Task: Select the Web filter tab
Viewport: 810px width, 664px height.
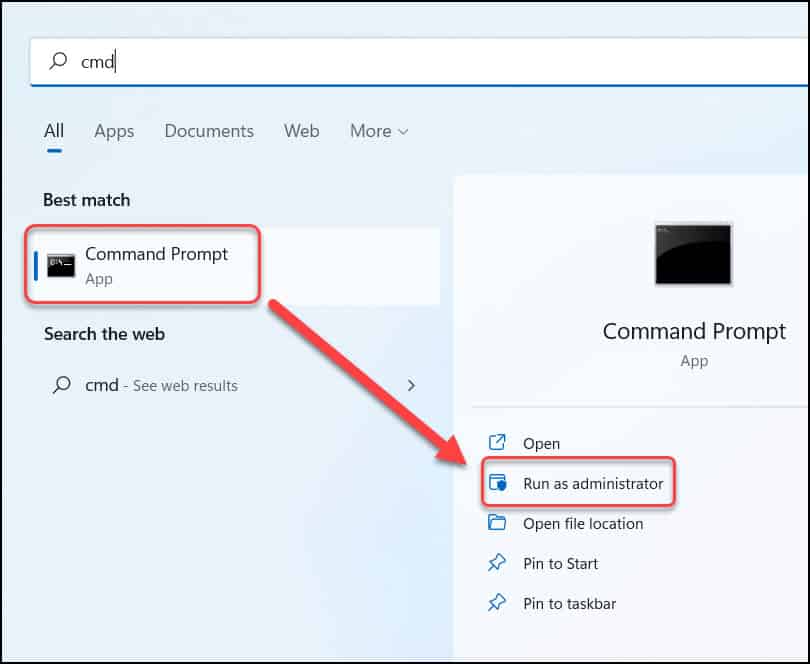Action: pyautogui.click(x=301, y=131)
